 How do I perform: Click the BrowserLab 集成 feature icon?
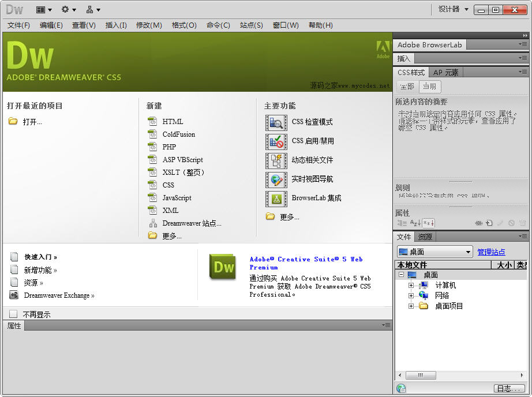coord(276,199)
